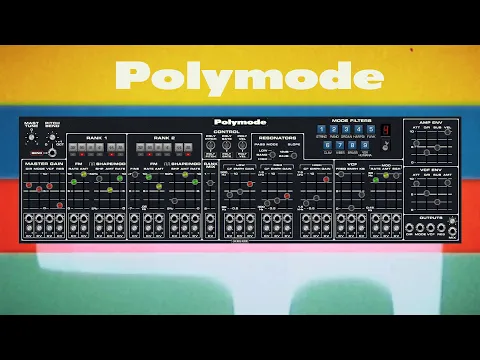
Task: Click Master Gain DIR slider red cap
Action: [x=29, y=185]
